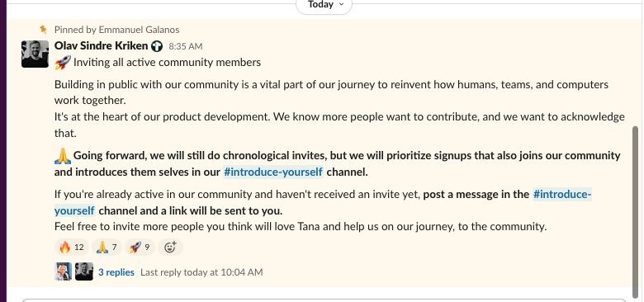The width and height of the screenshot is (644, 302).
Task: Click the first replier avatar thumbnail
Action: coord(64,271)
